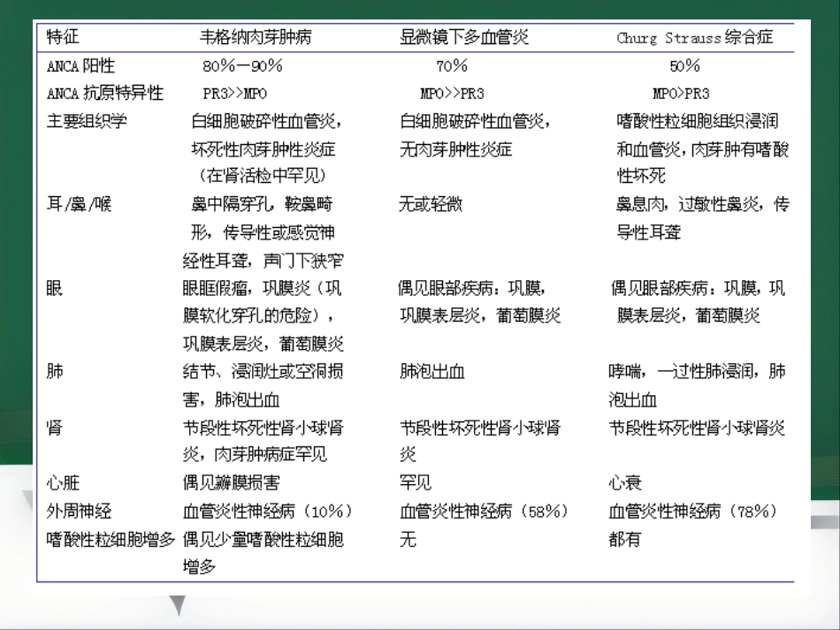Click the cell '无' in eosinophil row
Viewport: 840px width, 630px height.
point(408,539)
